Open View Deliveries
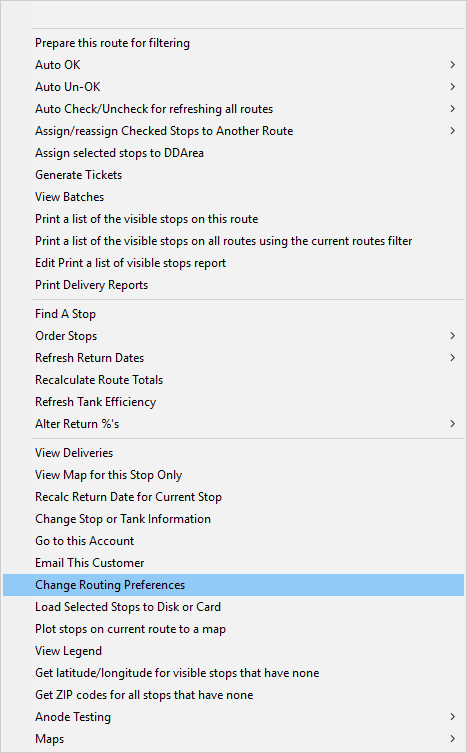This screenshot has width=467, height=753. coord(234,453)
